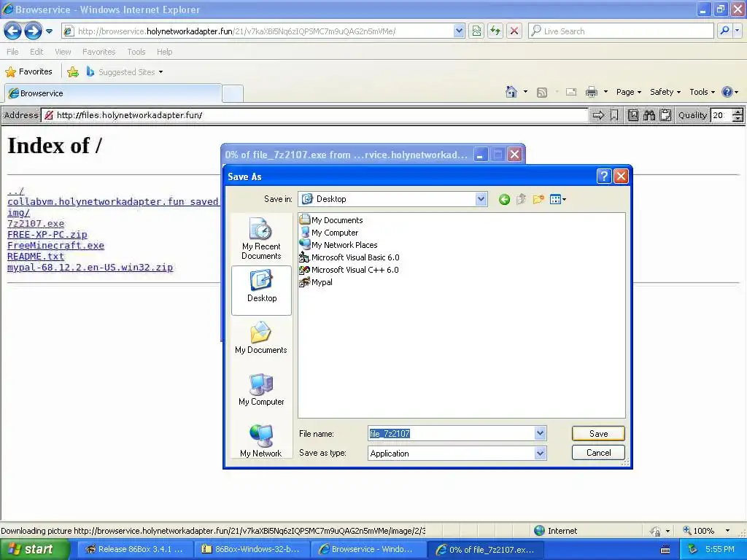Click the Browservice clipboard icon
This screenshot has height=560, width=747.
[665, 115]
